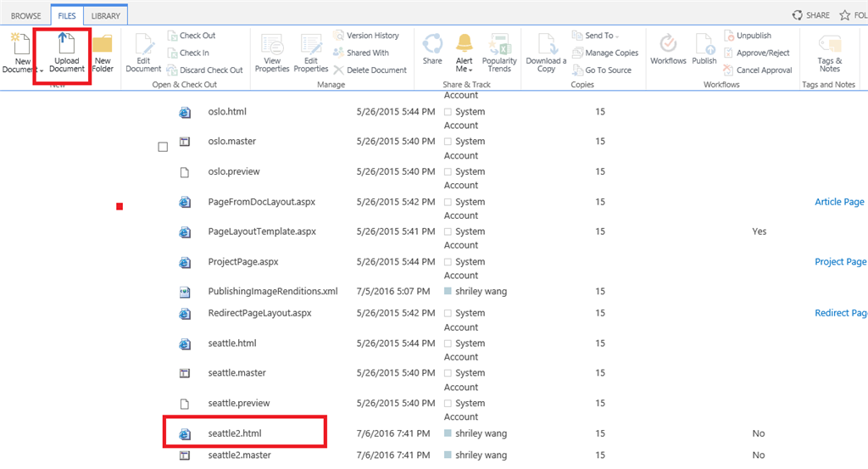
Task: Open Edit Properties
Action: click(x=310, y=53)
